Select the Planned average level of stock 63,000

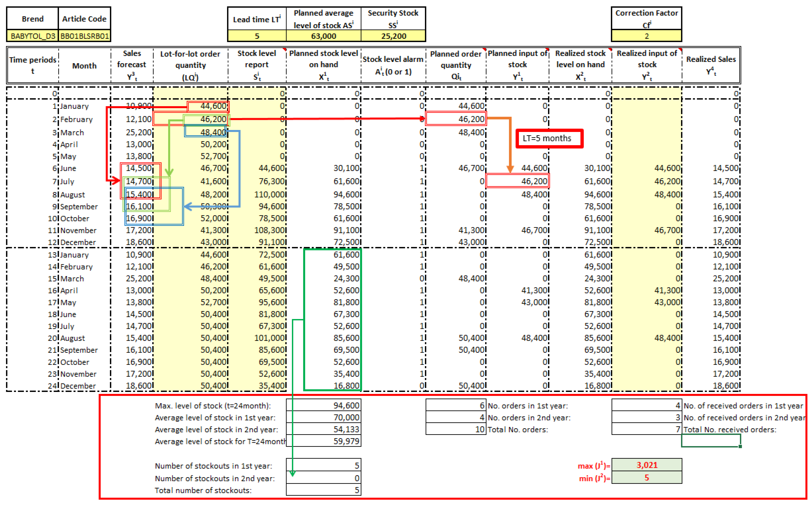tap(323, 36)
